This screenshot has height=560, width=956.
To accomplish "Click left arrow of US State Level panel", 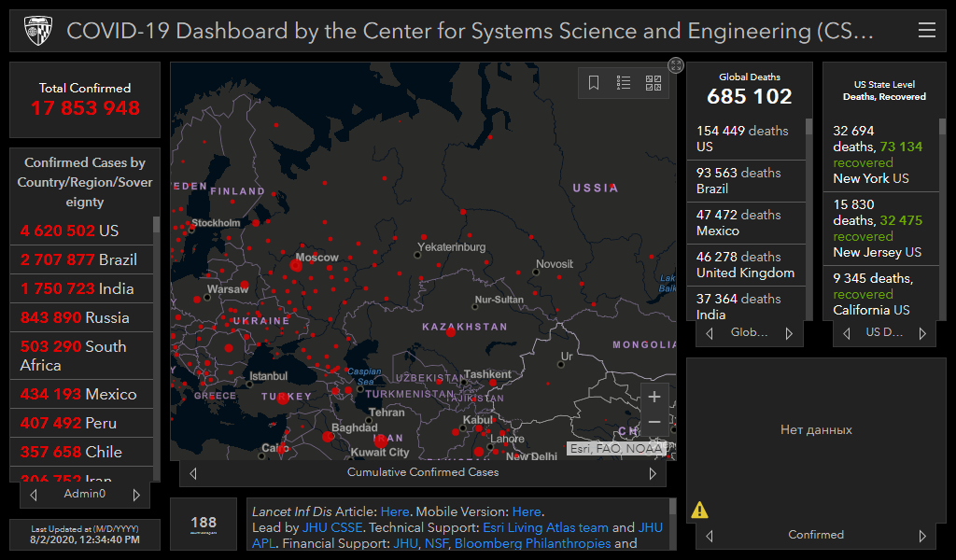I will (x=846, y=333).
